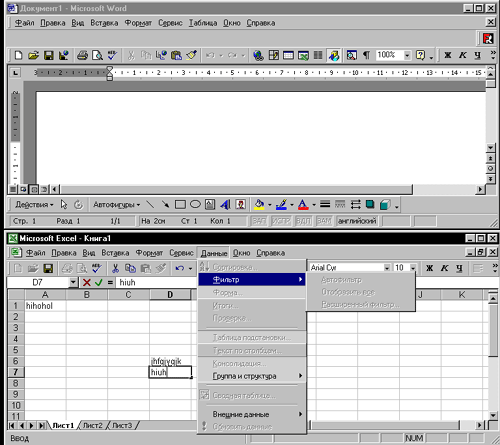This screenshot has height=445, width=500.
Task: Show or hide paragraph marks in Word
Action: 366,55
